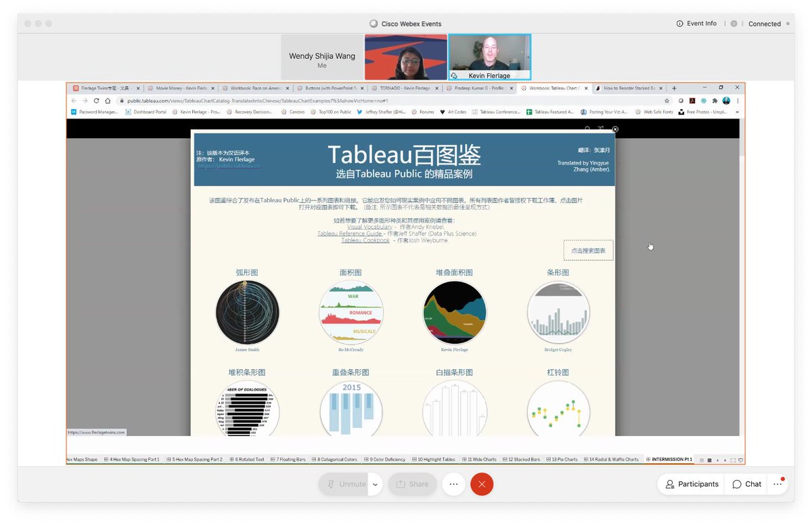Click the browser reload button
The height and width of the screenshot is (524, 812).
click(96, 100)
